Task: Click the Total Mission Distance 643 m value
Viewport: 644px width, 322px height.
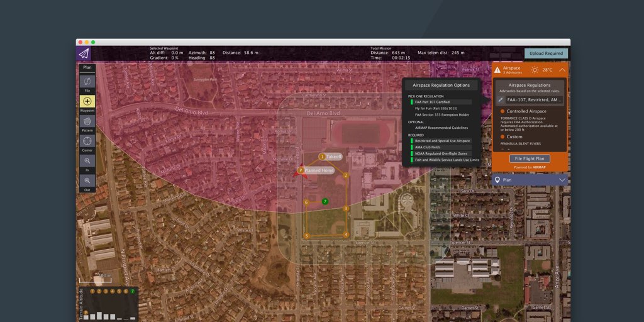Action: click(x=399, y=53)
